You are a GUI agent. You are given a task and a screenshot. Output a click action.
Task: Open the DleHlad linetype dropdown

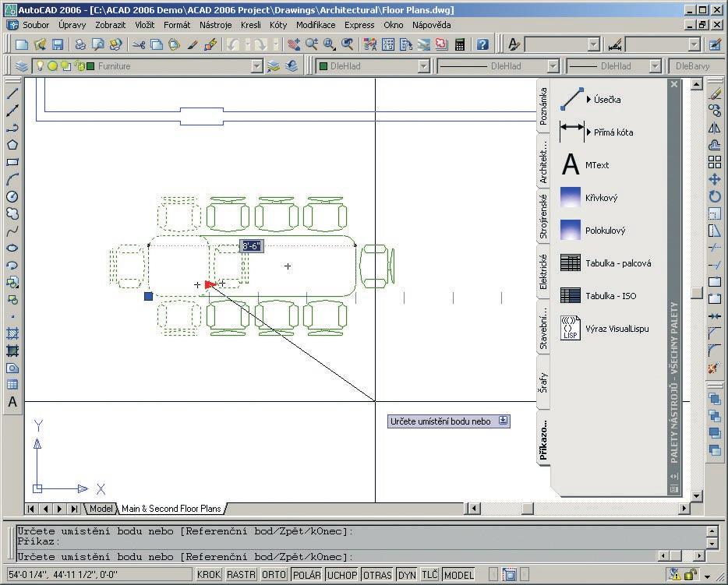[x=553, y=66]
